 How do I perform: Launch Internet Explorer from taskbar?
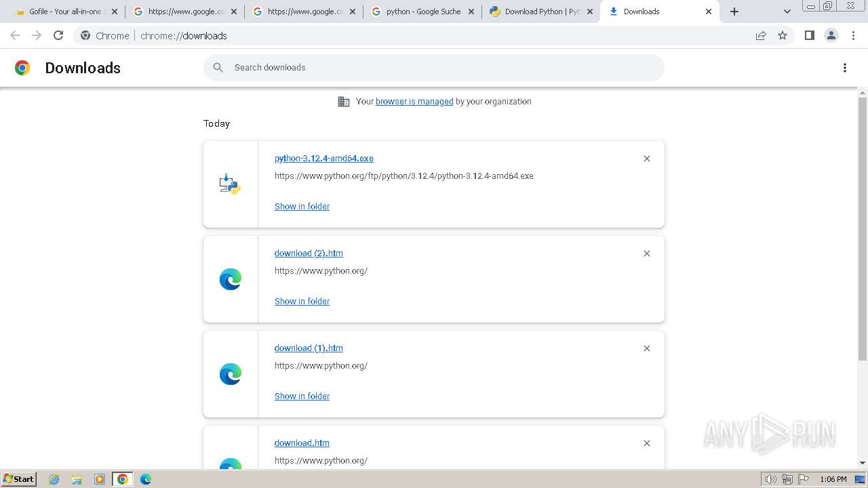coord(54,479)
